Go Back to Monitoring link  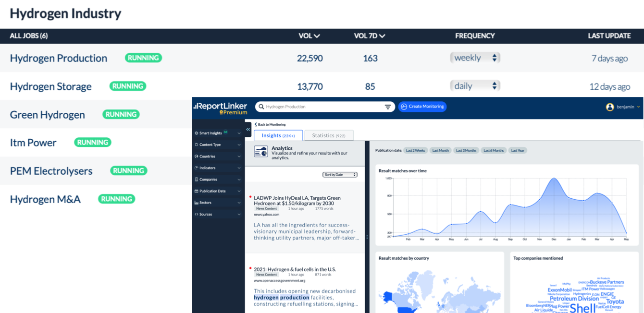270,124
